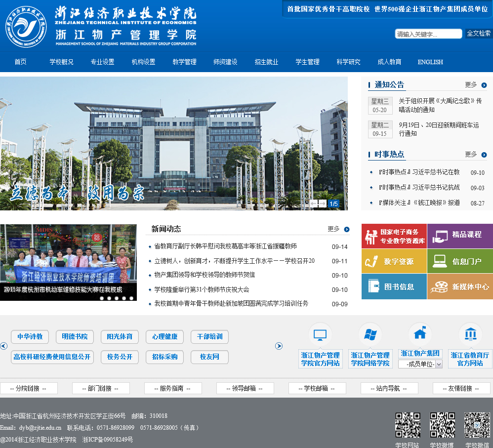Open 高校科研经费使用信息公开 button

tap(52, 357)
